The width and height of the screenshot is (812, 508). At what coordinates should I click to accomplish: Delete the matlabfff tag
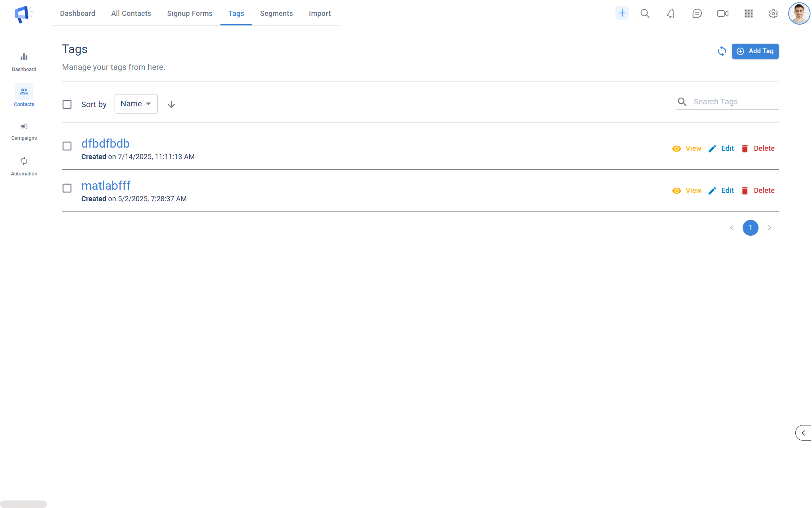pos(758,190)
